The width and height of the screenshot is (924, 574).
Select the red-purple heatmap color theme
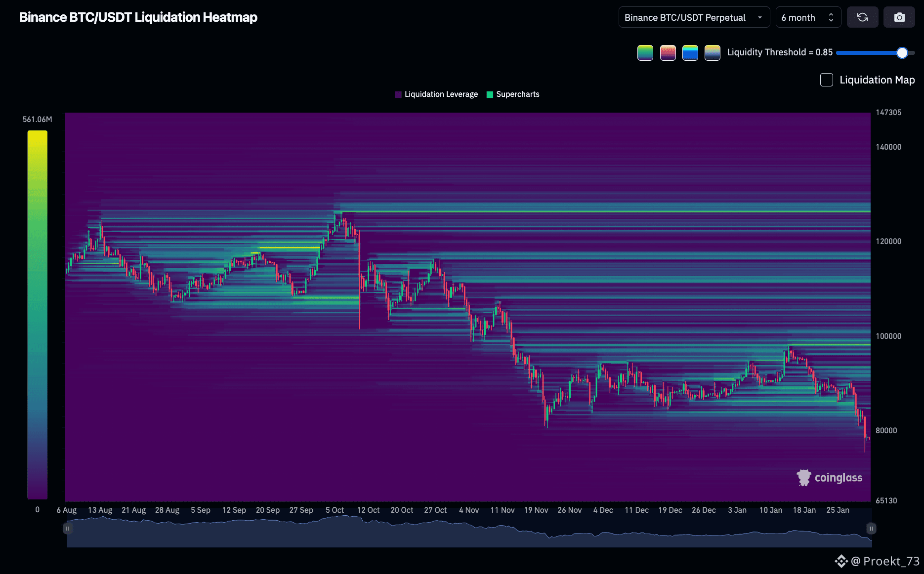[668, 52]
